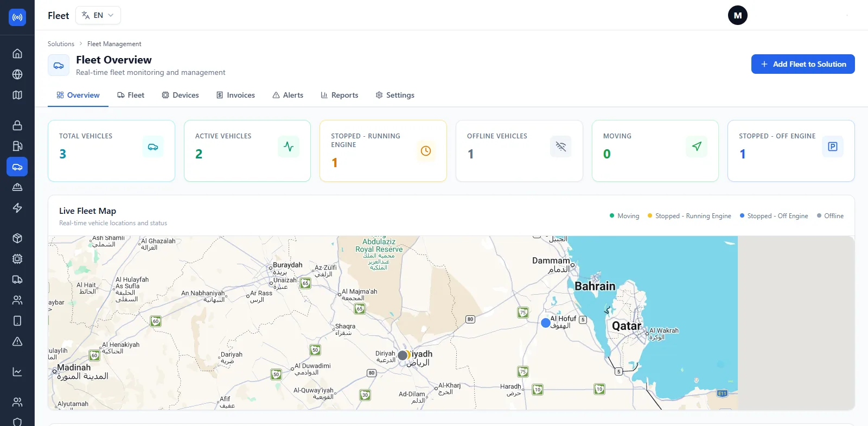Click the blue vehicle marker near Al Hofuf
This screenshot has width=868, height=426.
click(546, 323)
